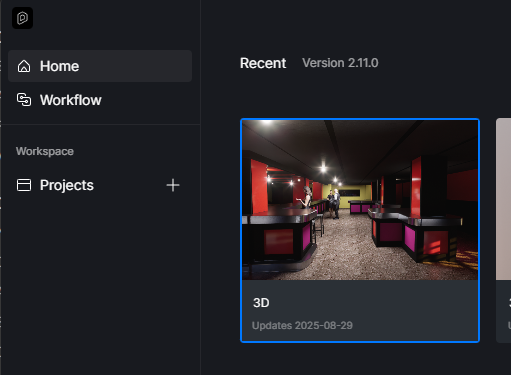
Task: Open the partially visible second project thumbnail
Action: (x=504, y=199)
